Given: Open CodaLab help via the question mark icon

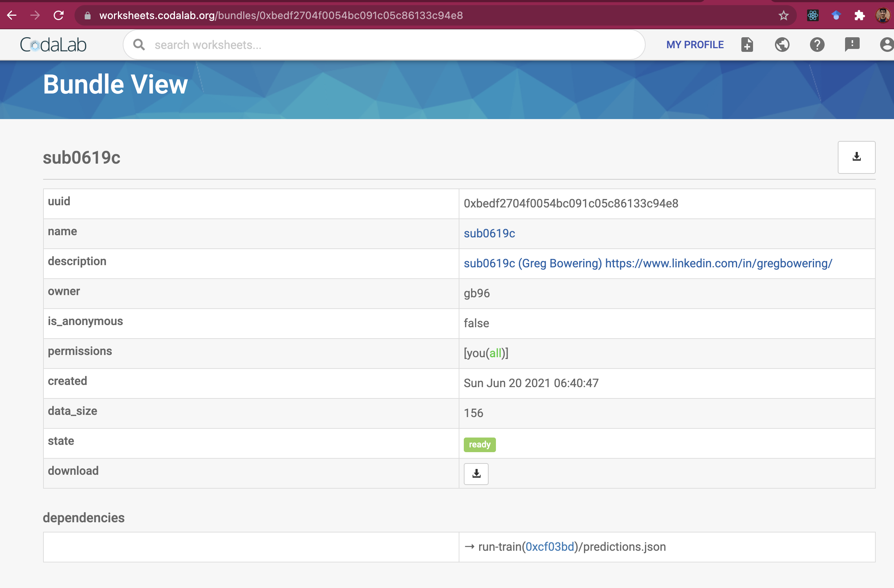Looking at the screenshot, I should [817, 44].
